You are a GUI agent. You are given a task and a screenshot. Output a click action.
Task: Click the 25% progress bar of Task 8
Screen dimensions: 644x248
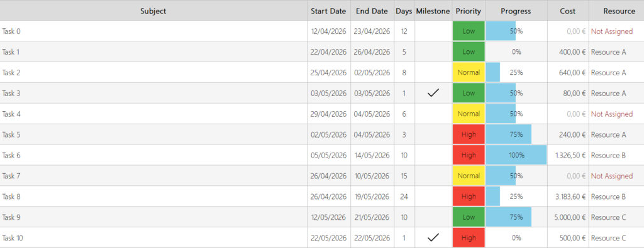(493, 197)
